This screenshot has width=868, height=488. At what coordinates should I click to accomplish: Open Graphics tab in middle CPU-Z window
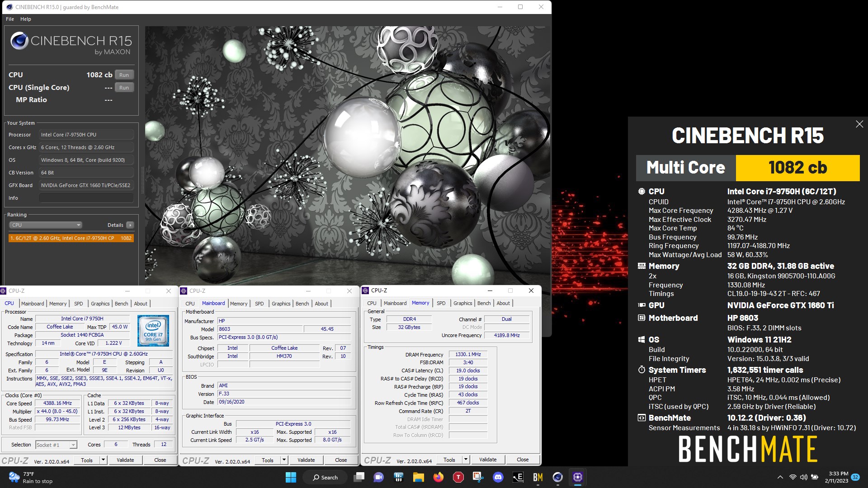point(281,304)
